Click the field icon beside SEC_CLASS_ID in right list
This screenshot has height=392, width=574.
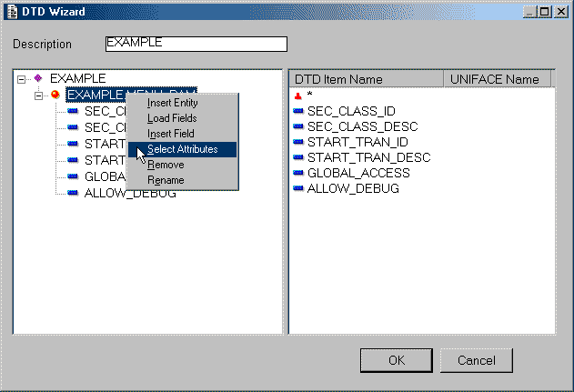click(x=298, y=111)
